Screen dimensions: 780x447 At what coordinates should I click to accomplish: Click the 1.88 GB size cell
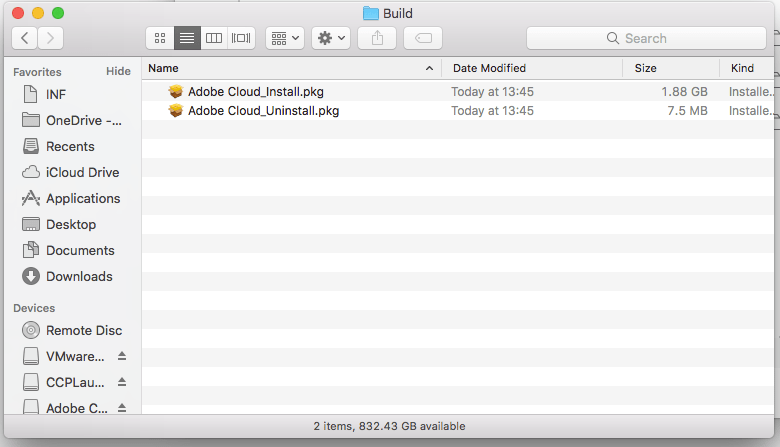[684, 92]
